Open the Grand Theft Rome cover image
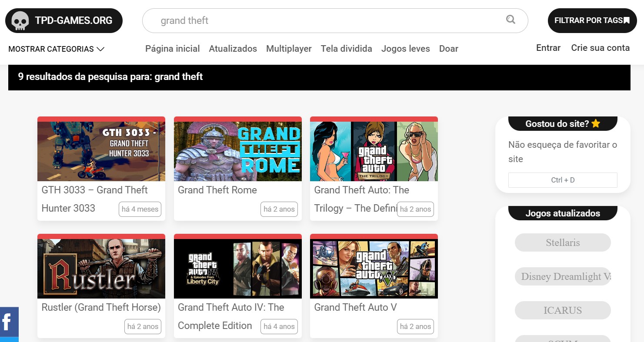 point(238,151)
